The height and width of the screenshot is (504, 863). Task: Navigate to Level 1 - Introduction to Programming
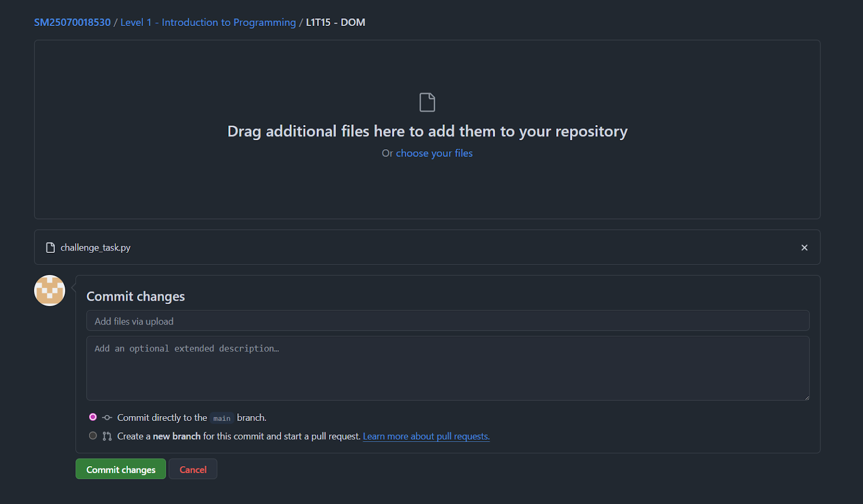click(208, 22)
